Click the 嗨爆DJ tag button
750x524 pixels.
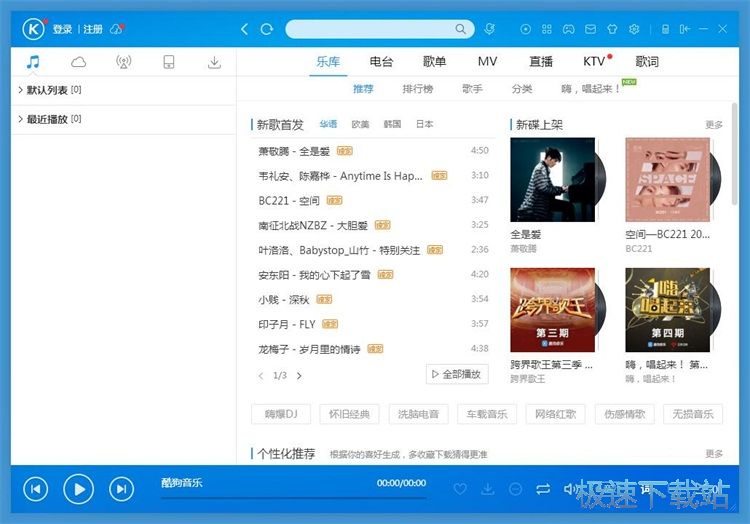point(281,414)
